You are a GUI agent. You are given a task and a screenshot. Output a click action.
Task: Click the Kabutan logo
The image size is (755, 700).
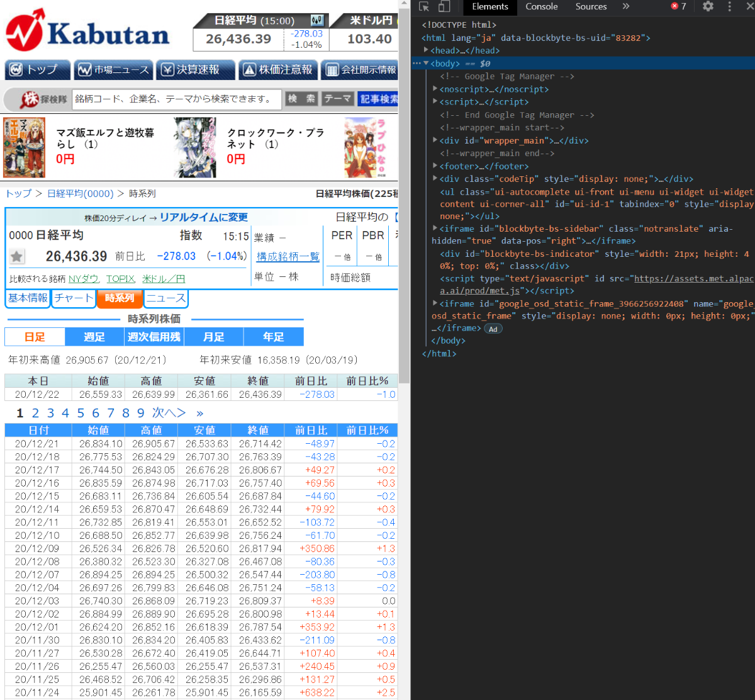(87, 30)
